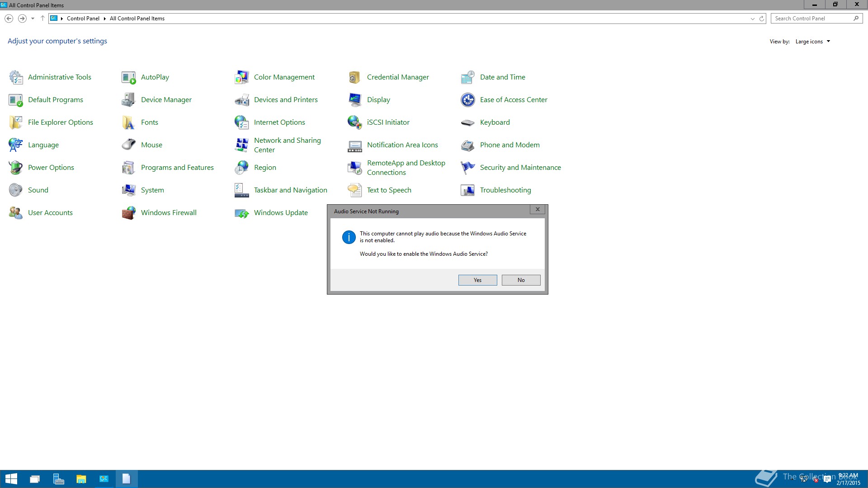Open Administrative Tools icon
Image resolution: width=868 pixels, height=488 pixels.
pyautogui.click(x=16, y=77)
